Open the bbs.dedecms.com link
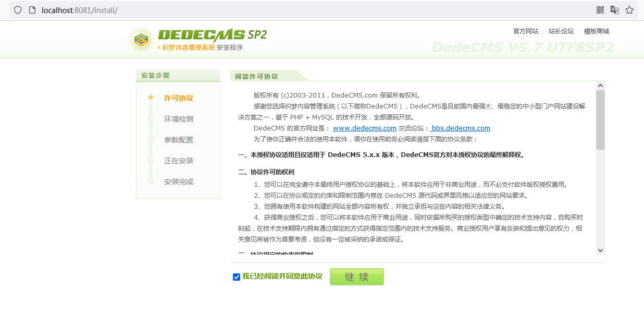This screenshot has width=644, height=312. click(460, 128)
